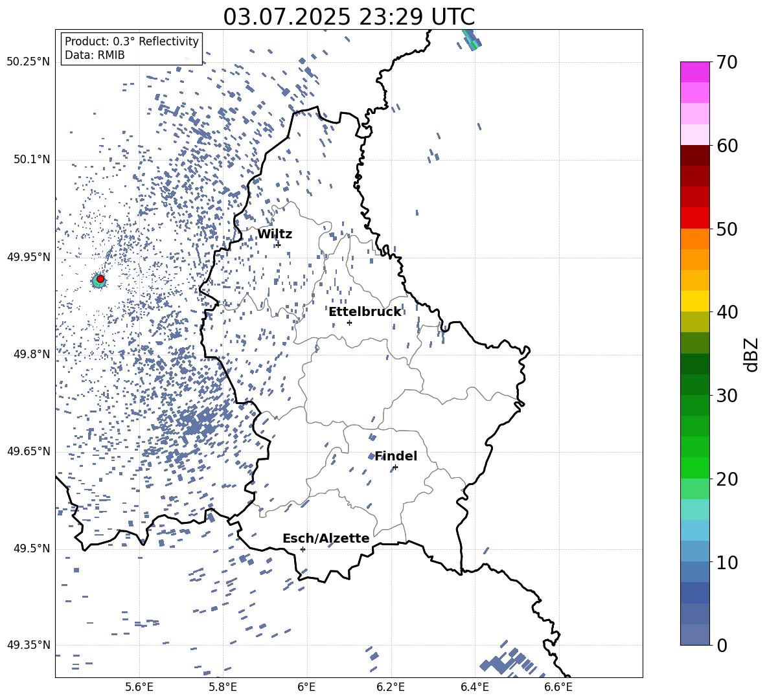Viewport: 767px width, 700px height.
Task: Click the dBZ colorbar axis label
Action: click(752, 354)
